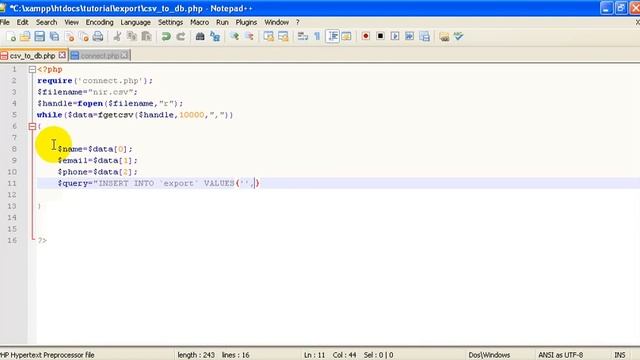The width and height of the screenshot is (640, 360).
Task: Toggle word wrap toolbar icon
Action: [x=302, y=37]
